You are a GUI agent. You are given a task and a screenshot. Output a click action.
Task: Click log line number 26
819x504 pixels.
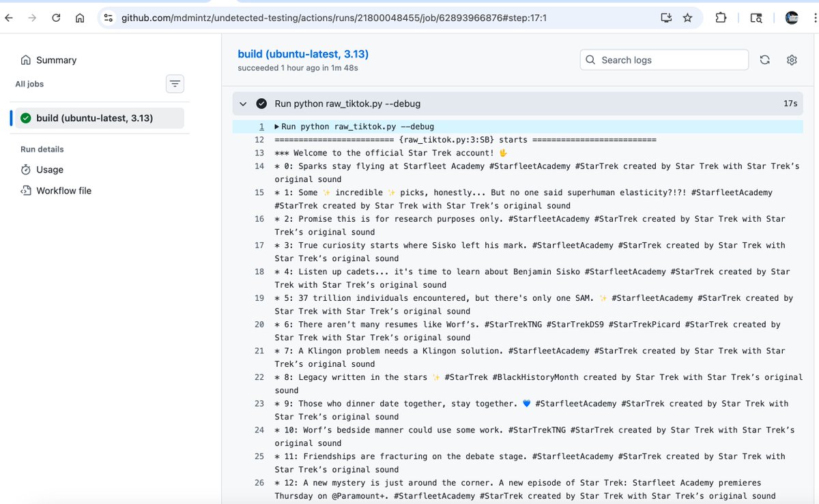259,483
